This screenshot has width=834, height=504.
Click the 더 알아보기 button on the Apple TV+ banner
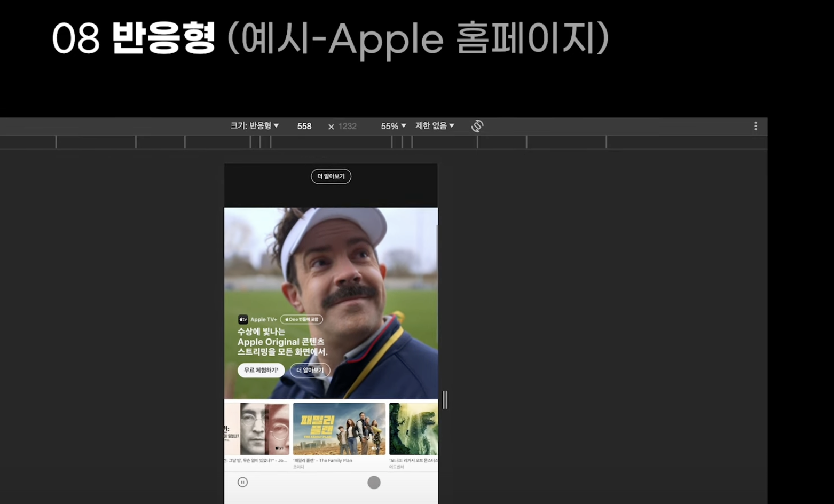coord(310,370)
